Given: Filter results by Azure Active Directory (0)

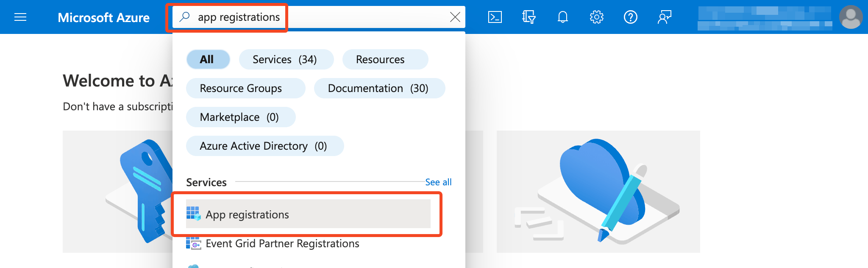Looking at the screenshot, I should (x=265, y=146).
